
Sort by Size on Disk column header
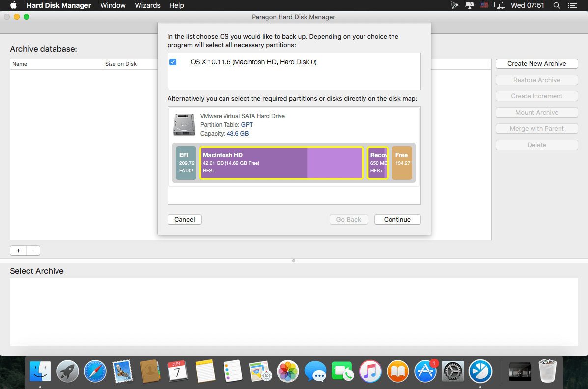[130, 64]
